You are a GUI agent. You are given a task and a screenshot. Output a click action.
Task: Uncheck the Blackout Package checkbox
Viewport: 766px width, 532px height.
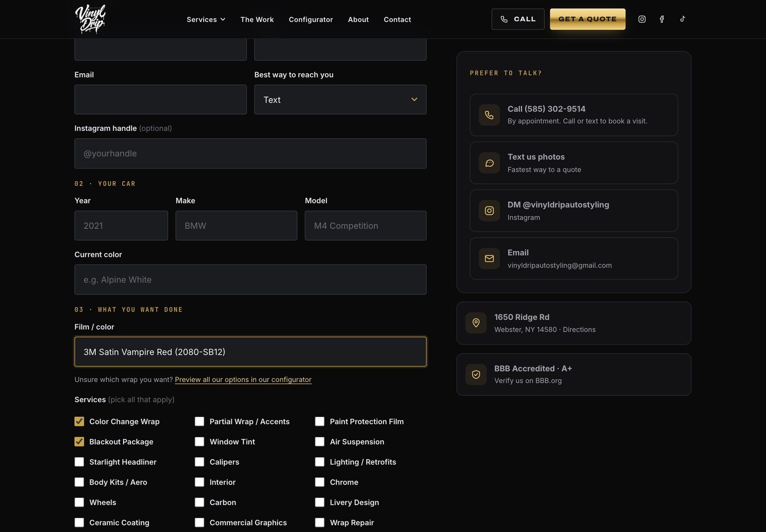coord(79,441)
